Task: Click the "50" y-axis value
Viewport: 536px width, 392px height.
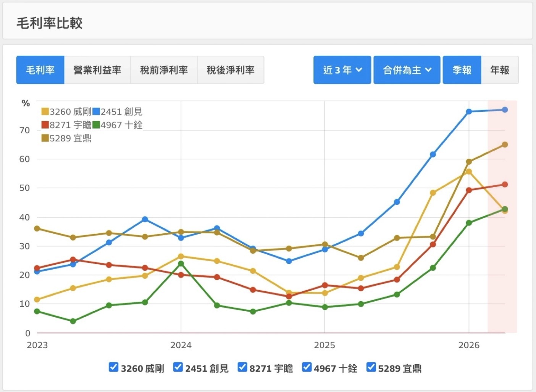Action: (x=24, y=188)
